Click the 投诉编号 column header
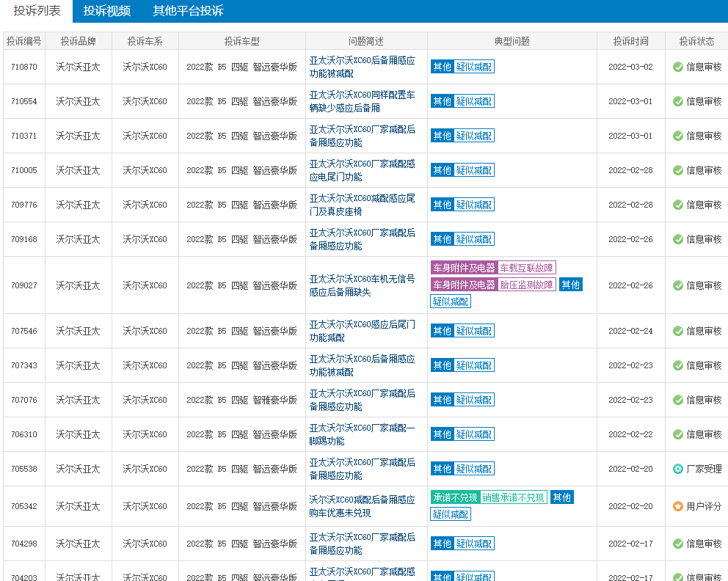728x581 pixels. [x=23, y=41]
